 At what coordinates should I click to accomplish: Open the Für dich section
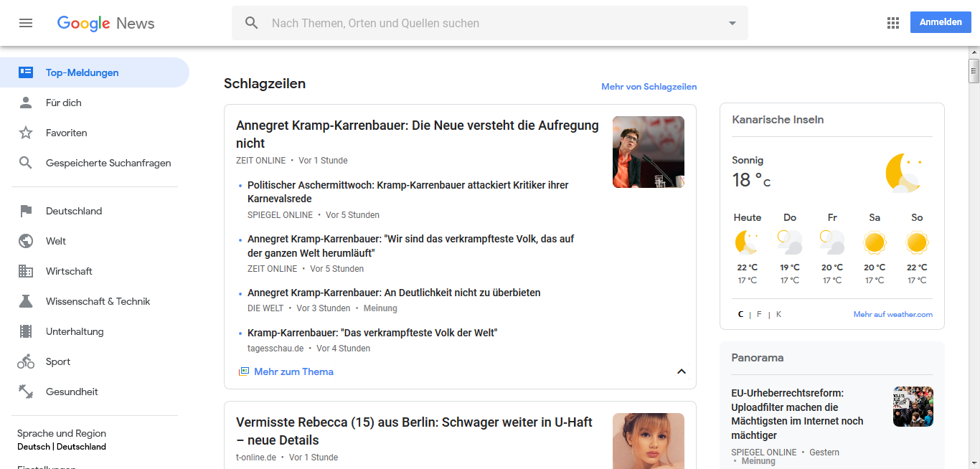click(95, 103)
